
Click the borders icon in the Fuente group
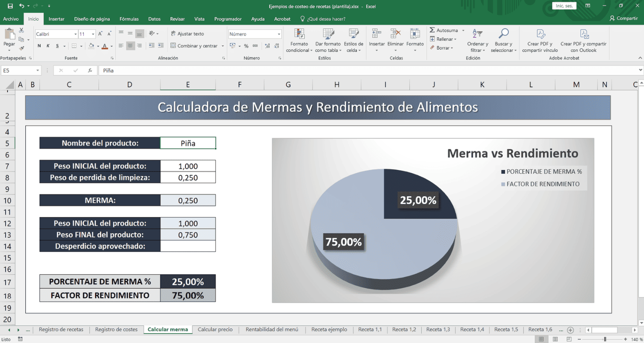(x=74, y=46)
